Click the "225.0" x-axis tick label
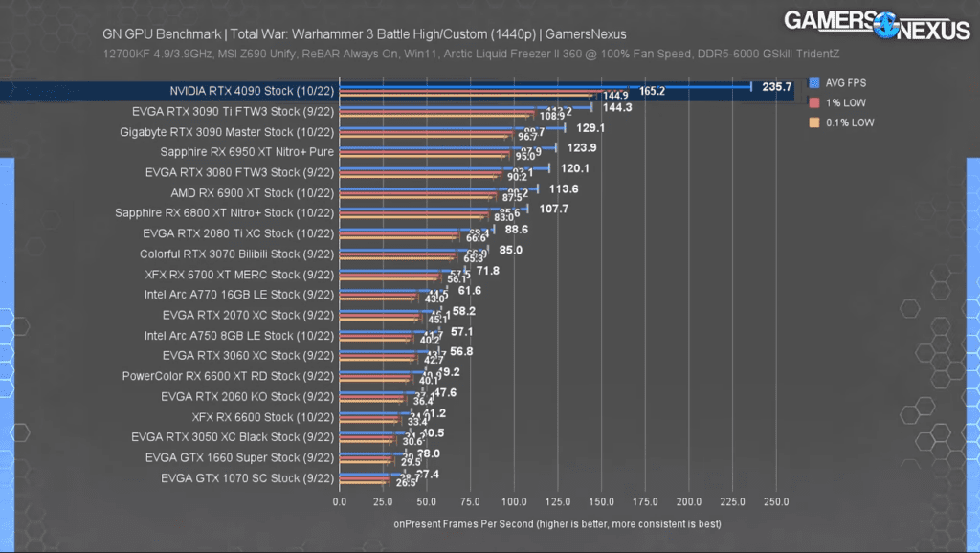 click(732, 501)
